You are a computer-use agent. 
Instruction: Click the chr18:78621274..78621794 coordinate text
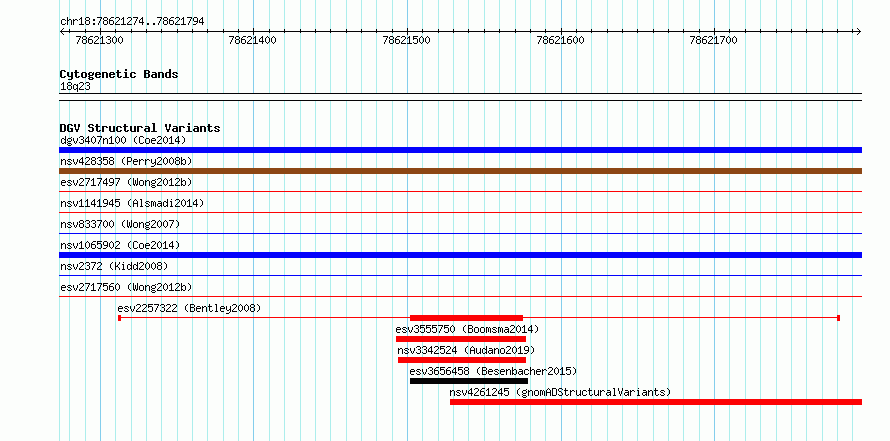click(132, 22)
